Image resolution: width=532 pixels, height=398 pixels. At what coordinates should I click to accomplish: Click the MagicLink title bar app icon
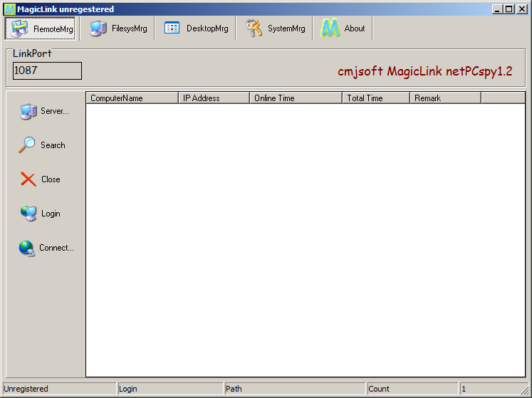[x=9, y=9]
